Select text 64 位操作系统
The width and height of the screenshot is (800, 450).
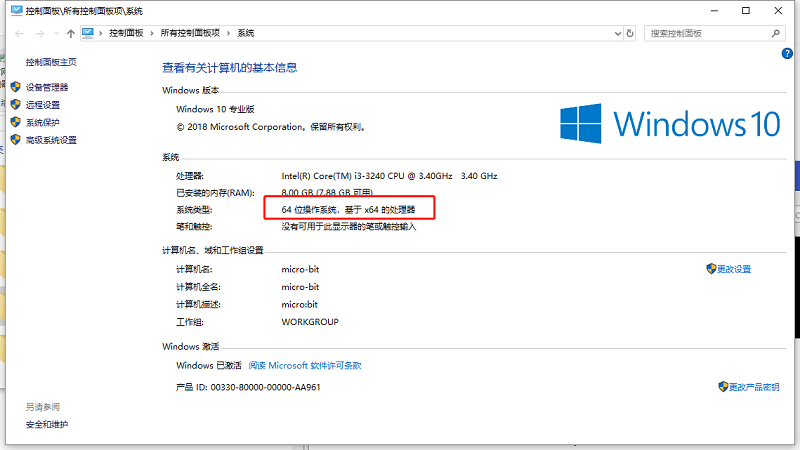[309, 210]
